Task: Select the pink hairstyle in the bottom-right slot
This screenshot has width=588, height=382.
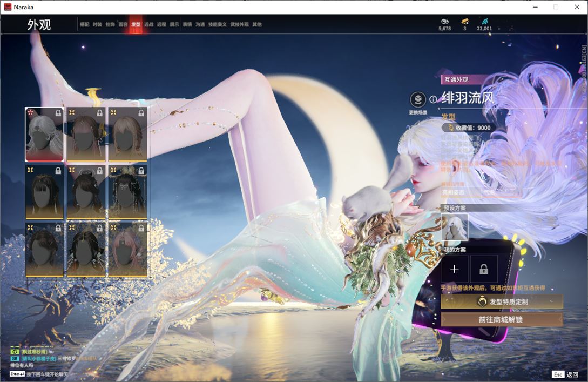Action: (127, 250)
